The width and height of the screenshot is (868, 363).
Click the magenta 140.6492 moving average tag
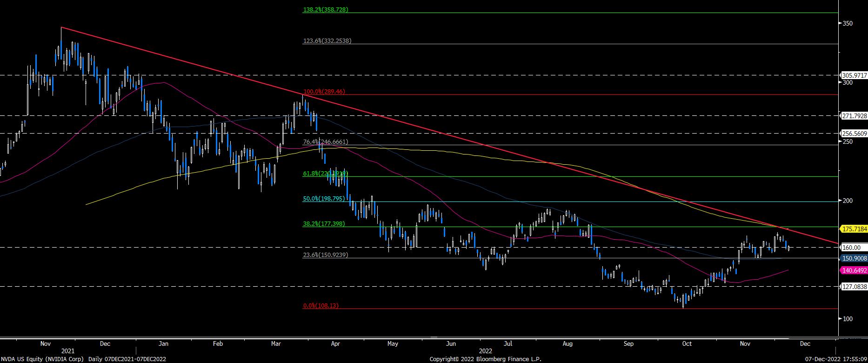tap(854, 270)
